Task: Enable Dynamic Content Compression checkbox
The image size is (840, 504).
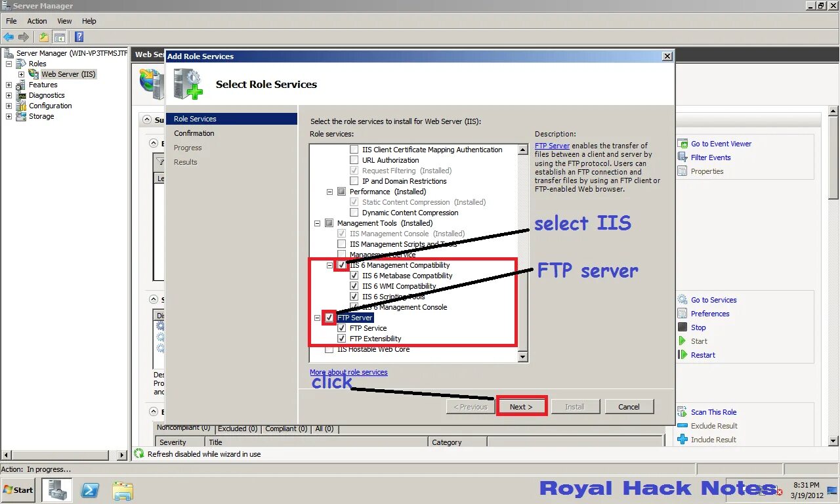Action: coord(354,213)
